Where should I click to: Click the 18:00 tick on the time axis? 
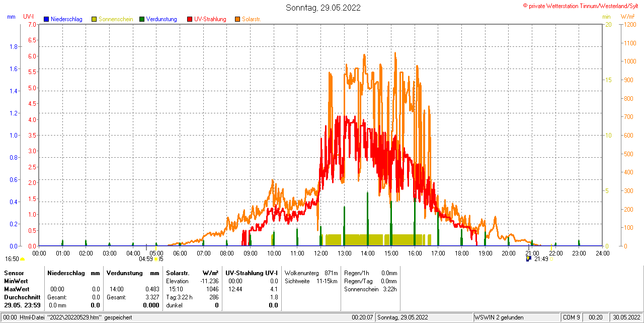pos(461,253)
